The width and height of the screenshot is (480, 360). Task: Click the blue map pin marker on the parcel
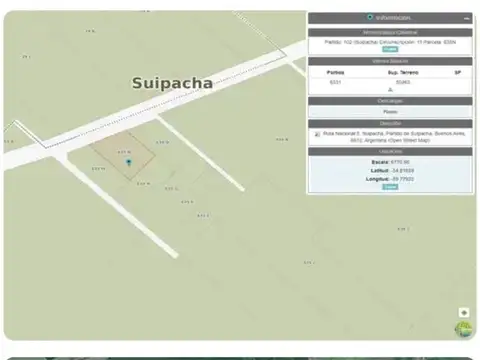[x=129, y=162]
